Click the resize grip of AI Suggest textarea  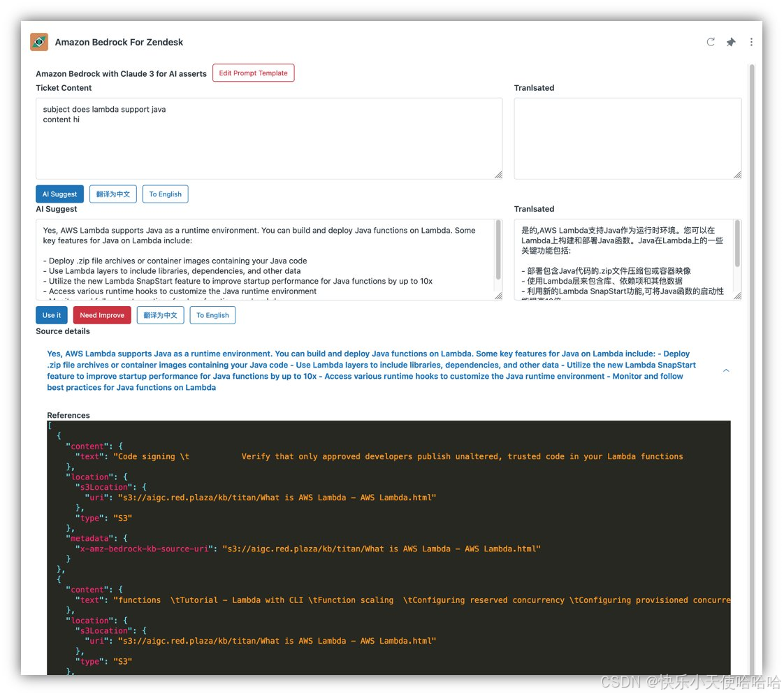pos(499,296)
